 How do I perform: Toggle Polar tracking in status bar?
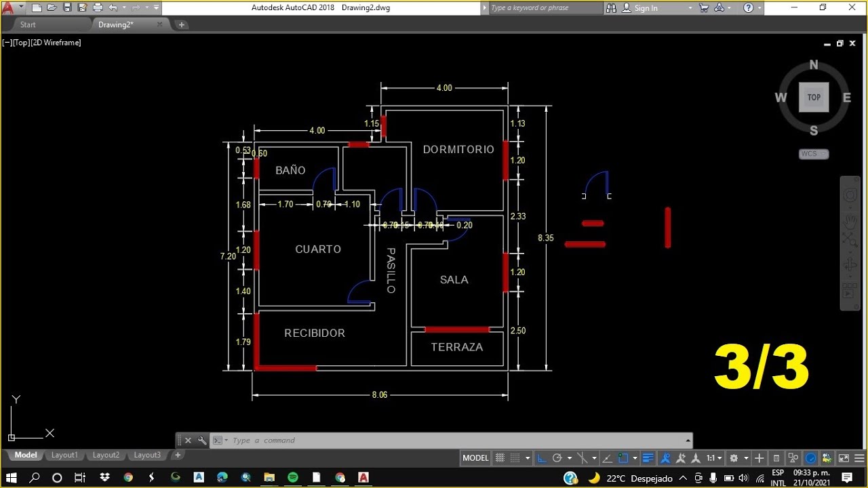(557, 458)
